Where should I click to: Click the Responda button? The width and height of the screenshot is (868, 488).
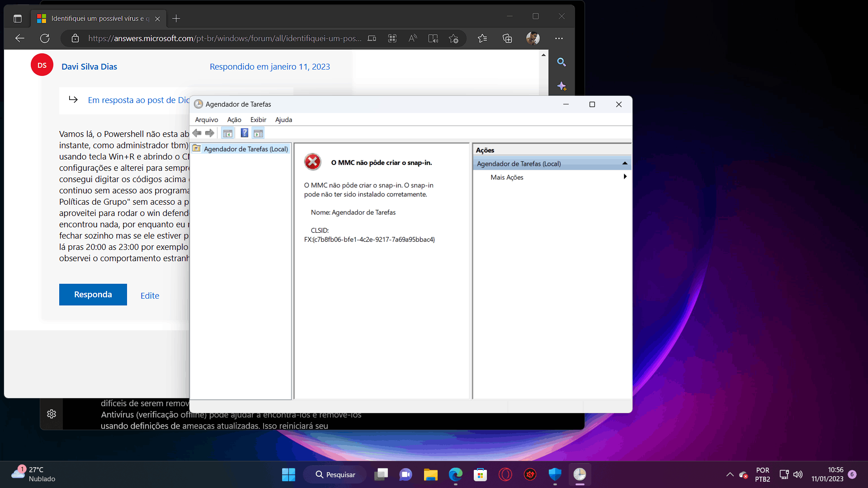click(x=93, y=295)
